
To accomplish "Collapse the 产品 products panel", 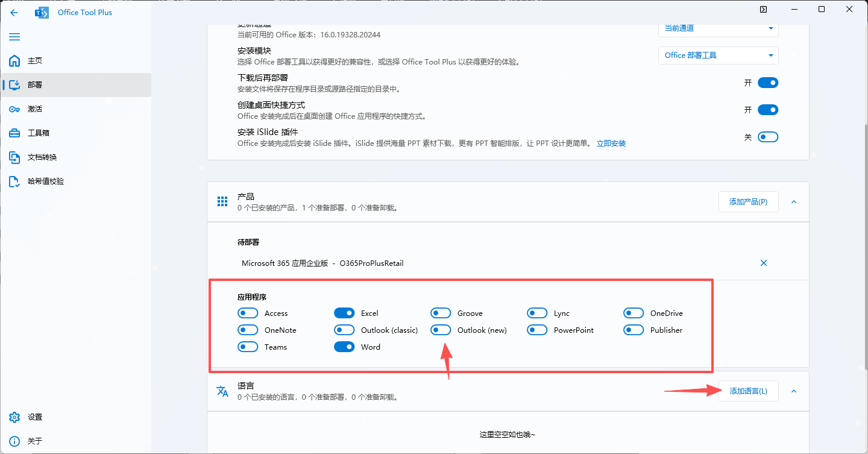I will 794,201.
